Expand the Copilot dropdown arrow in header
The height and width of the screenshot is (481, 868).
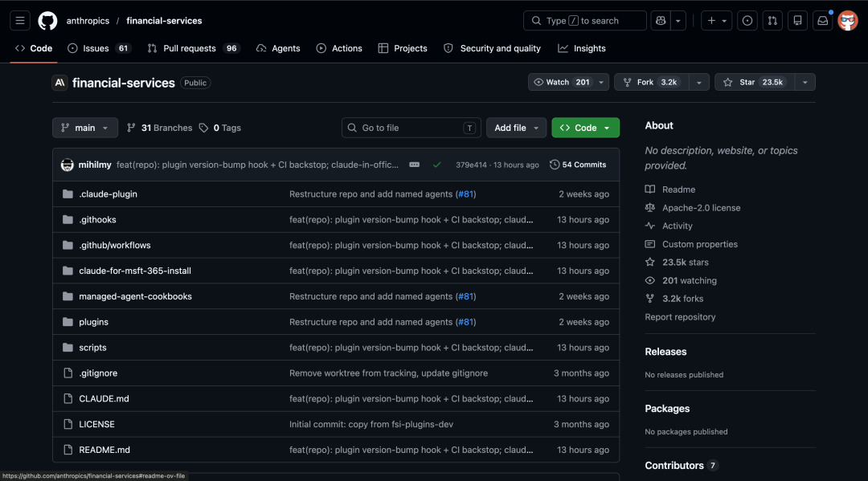[678, 21]
